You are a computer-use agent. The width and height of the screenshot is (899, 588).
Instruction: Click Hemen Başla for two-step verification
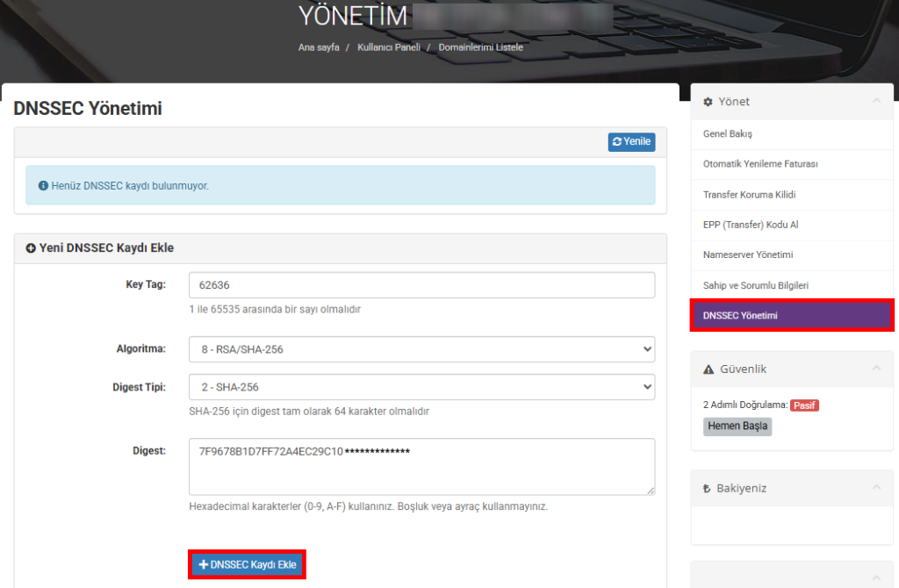[737, 427]
